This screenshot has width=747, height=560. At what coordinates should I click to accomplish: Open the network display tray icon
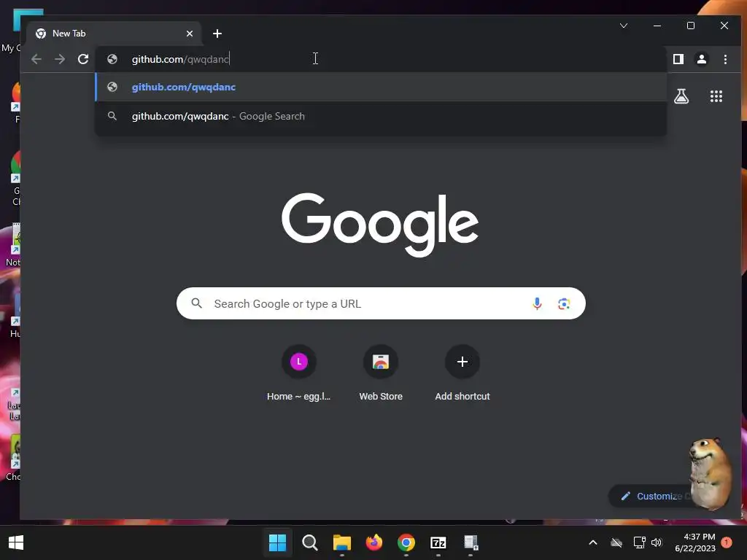639,542
